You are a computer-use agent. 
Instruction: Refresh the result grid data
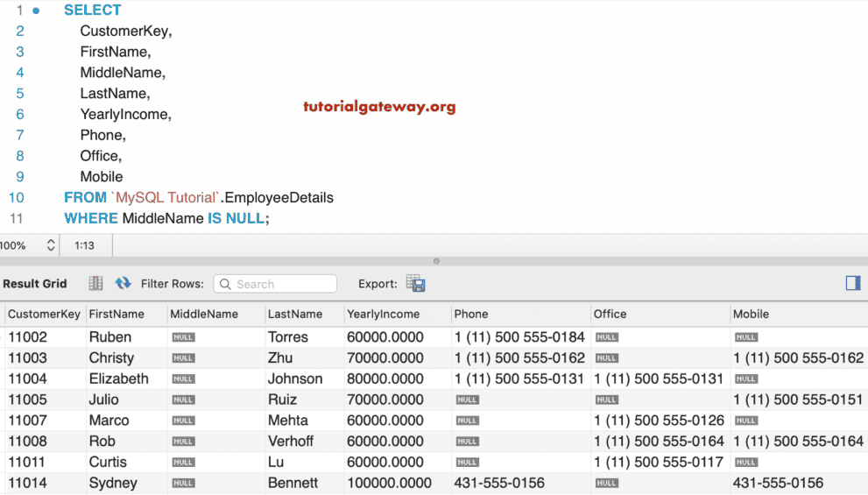point(123,284)
